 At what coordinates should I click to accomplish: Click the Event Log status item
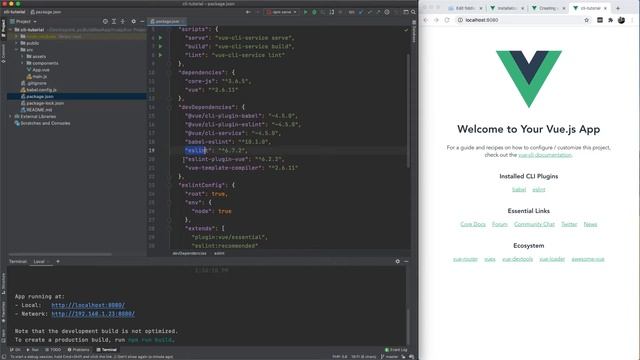tap(396, 350)
